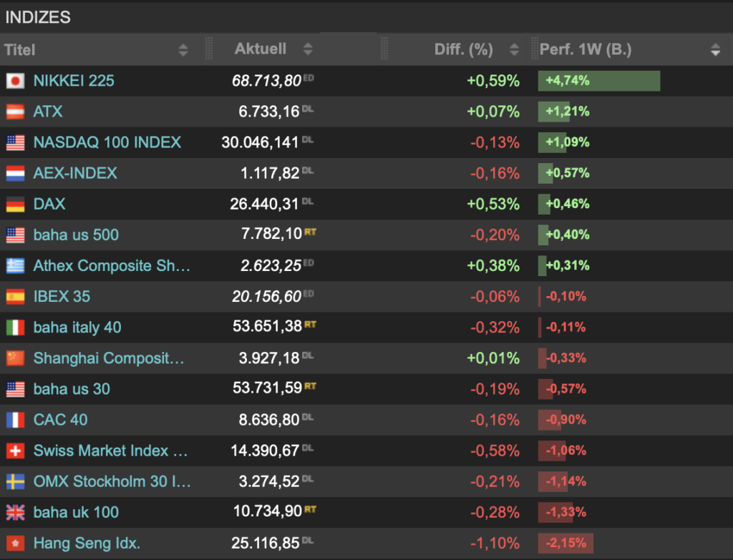Click the +0,01% daily change
733x560 pixels.
pyautogui.click(x=493, y=358)
